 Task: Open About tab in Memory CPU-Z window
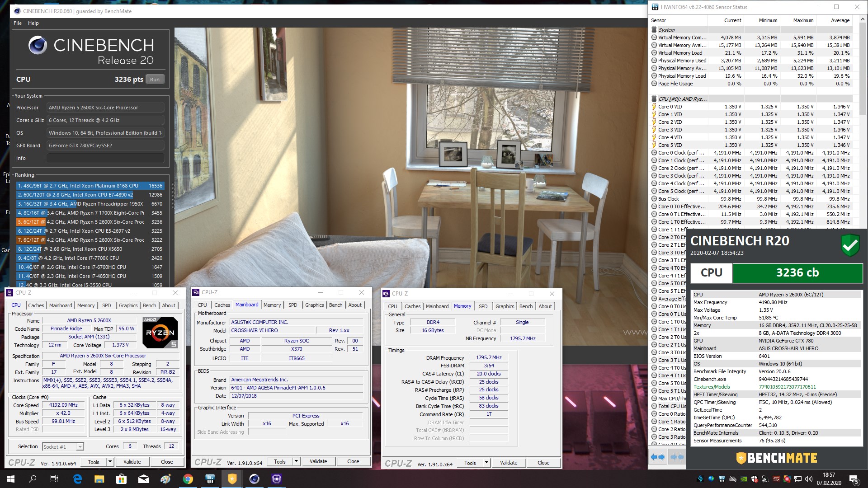(x=545, y=306)
